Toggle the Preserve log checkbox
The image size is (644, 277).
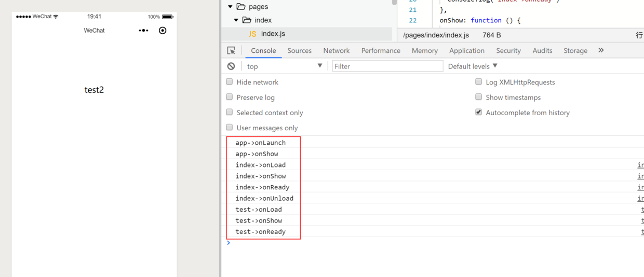[230, 97]
